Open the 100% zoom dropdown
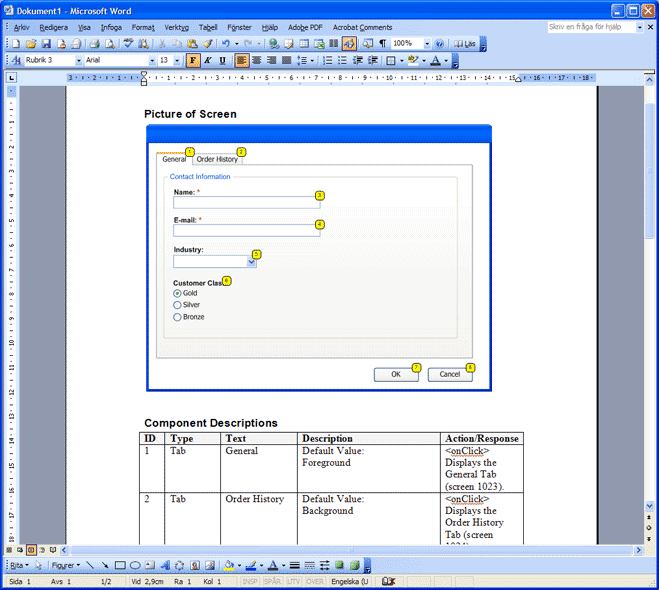 click(427, 44)
